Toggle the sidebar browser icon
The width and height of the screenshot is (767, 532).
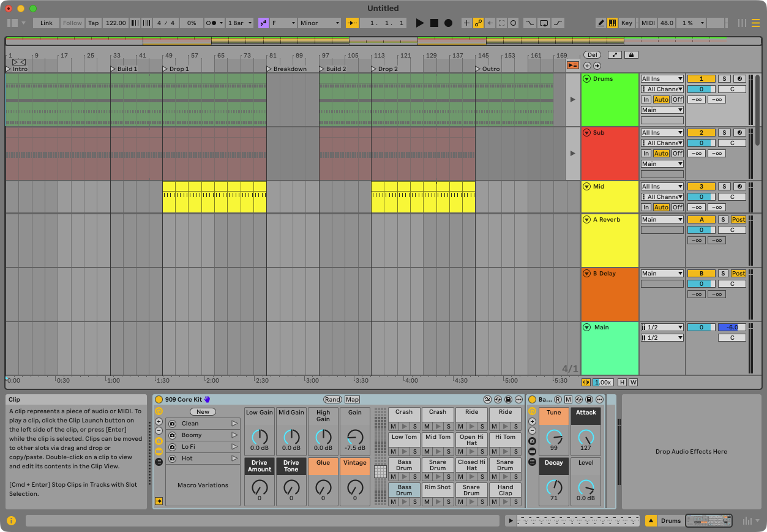pyautogui.click(x=13, y=23)
